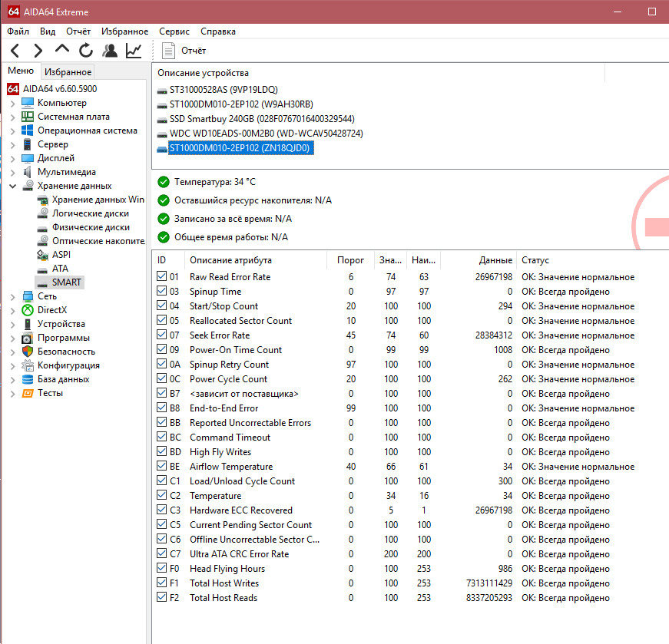Viewport: 669px width, 644px height.
Task: Toggle the Airflow Temperature checkbox
Action: (162, 466)
